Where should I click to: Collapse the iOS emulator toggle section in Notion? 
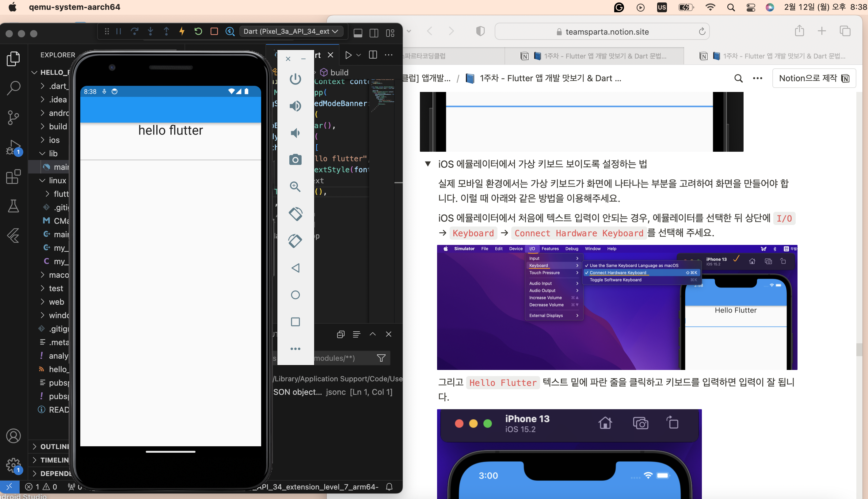(x=428, y=164)
